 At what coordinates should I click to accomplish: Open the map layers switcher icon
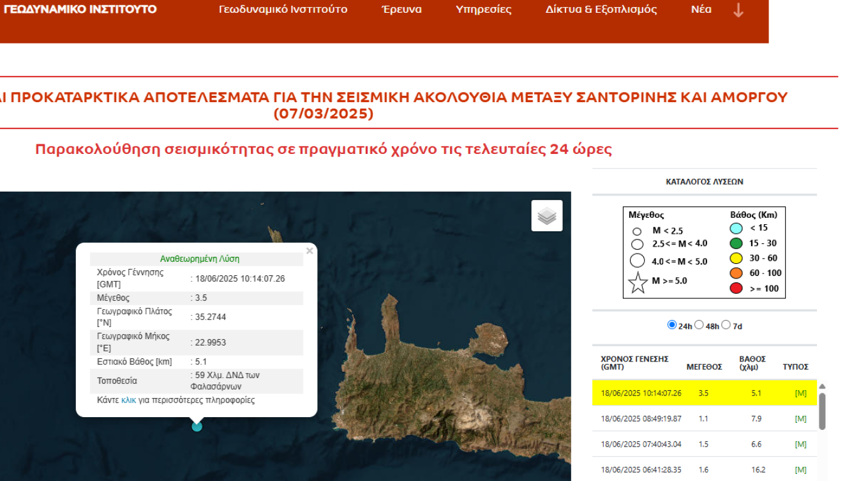[547, 216]
